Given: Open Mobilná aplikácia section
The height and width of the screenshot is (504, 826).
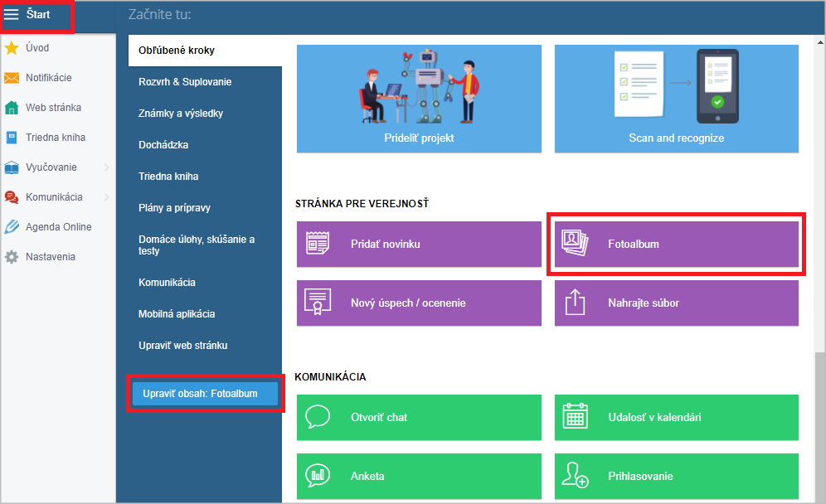Looking at the screenshot, I should 177,314.
